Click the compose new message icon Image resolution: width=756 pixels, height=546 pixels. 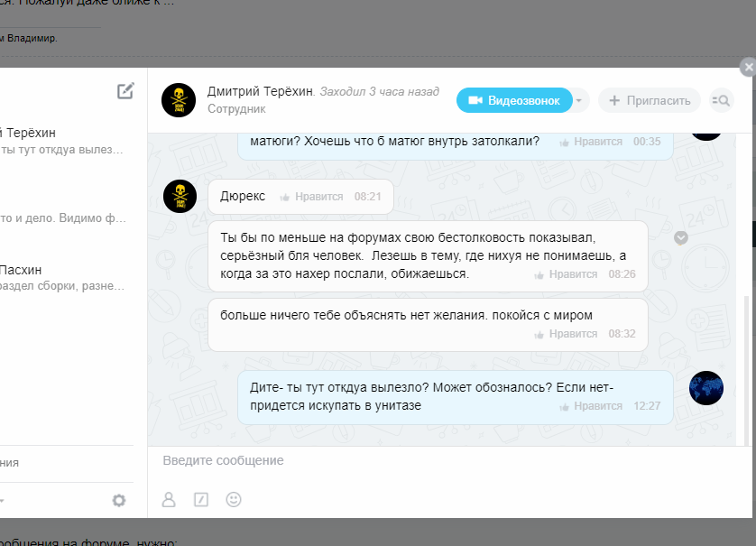[x=125, y=90]
